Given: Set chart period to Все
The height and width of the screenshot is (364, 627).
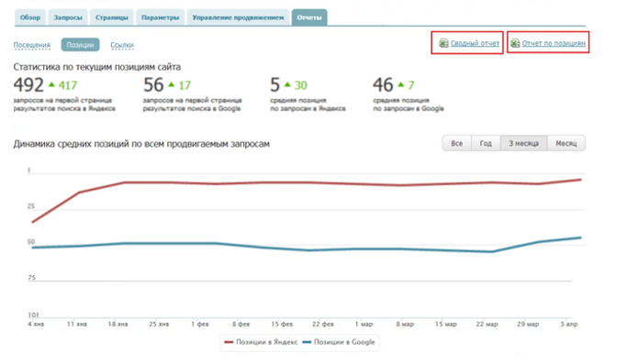Looking at the screenshot, I should pyautogui.click(x=456, y=143).
